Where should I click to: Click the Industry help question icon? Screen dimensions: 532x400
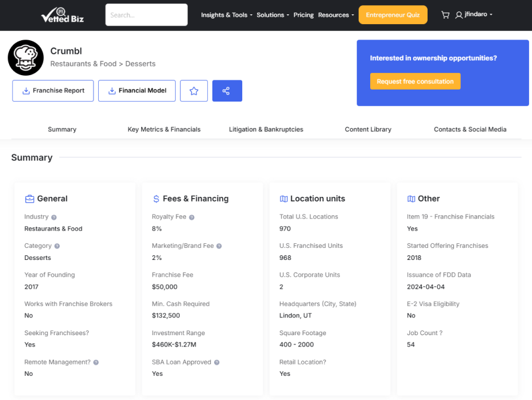coord(54,217)
